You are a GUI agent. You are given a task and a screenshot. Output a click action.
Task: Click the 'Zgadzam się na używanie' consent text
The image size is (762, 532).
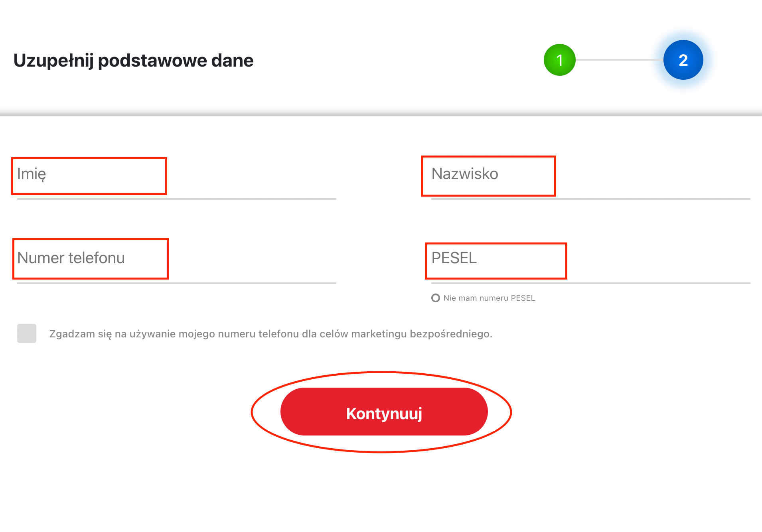click(x=270, y=334)
